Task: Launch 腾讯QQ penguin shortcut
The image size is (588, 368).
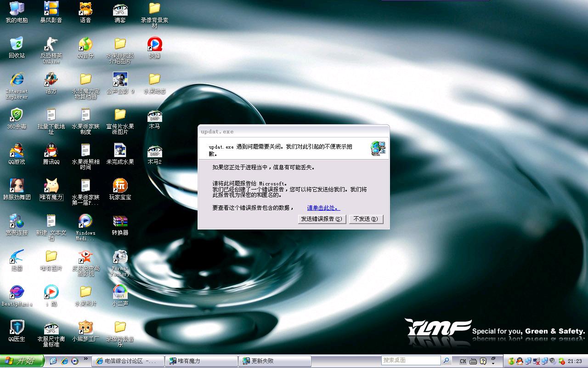Action: 51,154
